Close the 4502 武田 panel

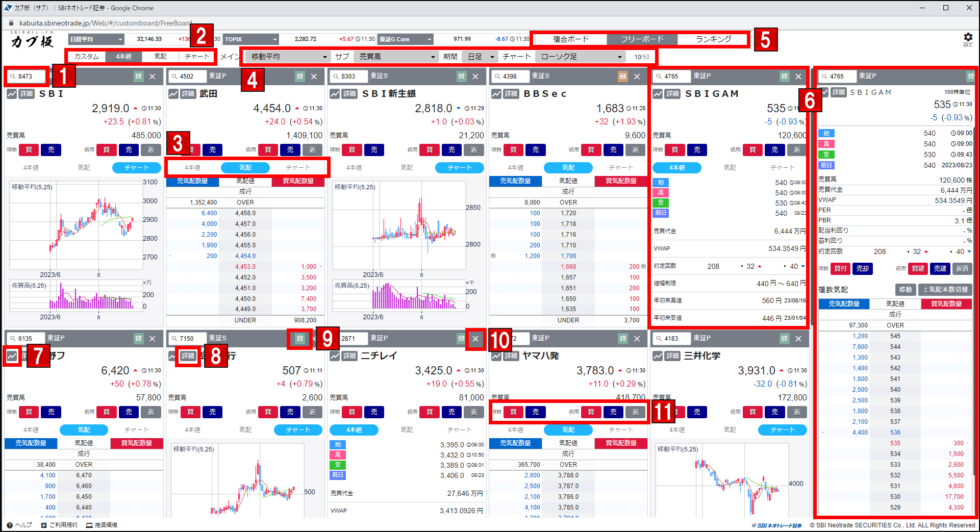[x=314, y=77]
